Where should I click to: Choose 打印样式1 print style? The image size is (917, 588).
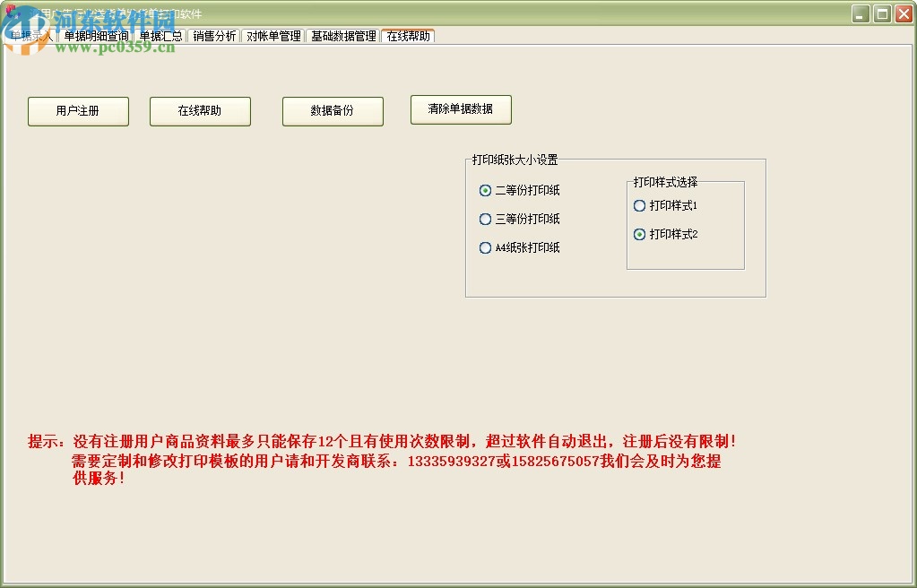click(665, 205)
